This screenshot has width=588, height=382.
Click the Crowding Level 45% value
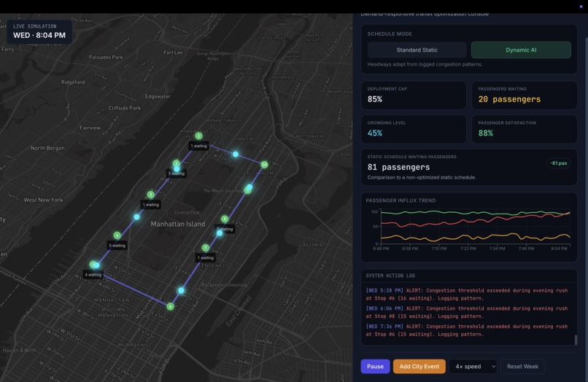375,133
